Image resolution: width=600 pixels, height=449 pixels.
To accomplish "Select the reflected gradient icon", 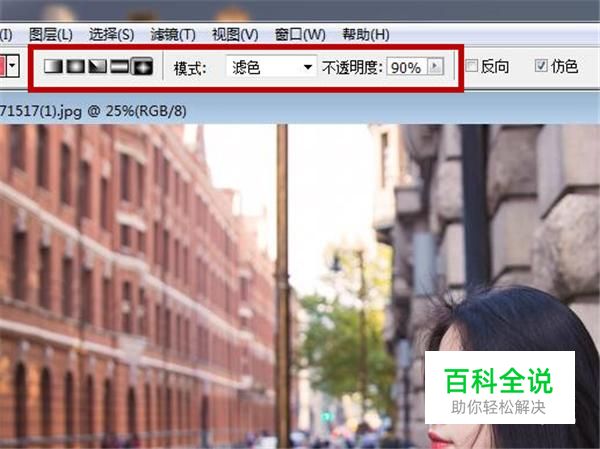I will click(x=119, y=66).
